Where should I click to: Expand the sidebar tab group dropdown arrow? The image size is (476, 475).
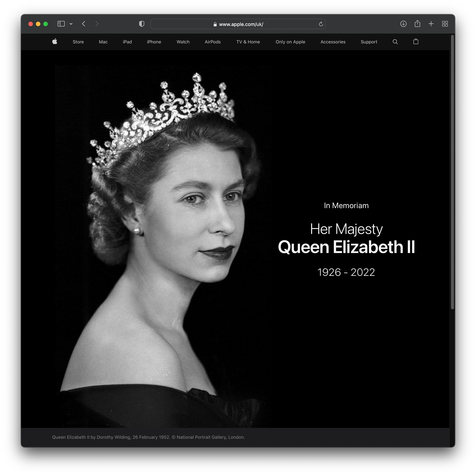point(71,24)
